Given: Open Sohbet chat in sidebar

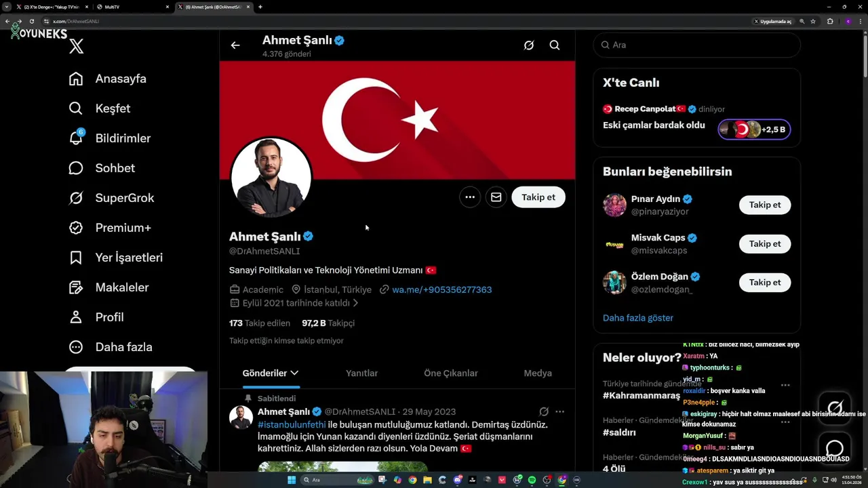Looking at the screenshot, I should (x=102, y=168).
